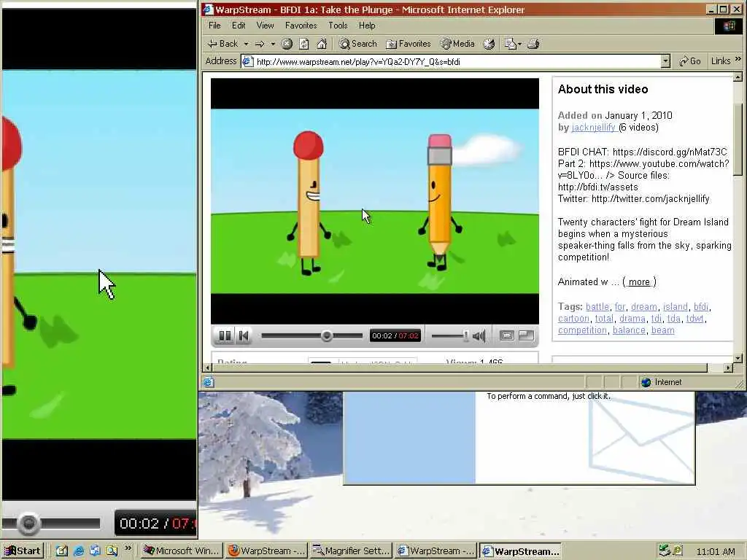Open the jacknjellify uploader link

click(594, 128)
